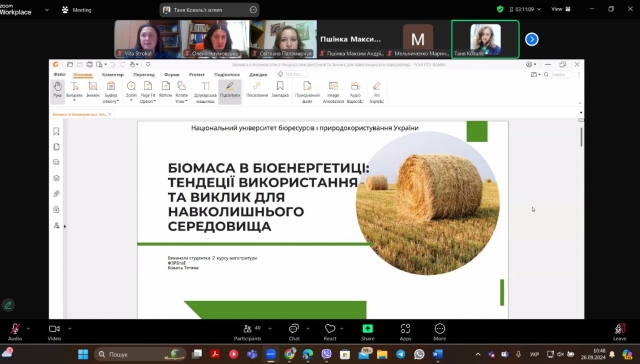Click the Fill & Sign tool
Screen dimensions: 640x364
point(376,92)
